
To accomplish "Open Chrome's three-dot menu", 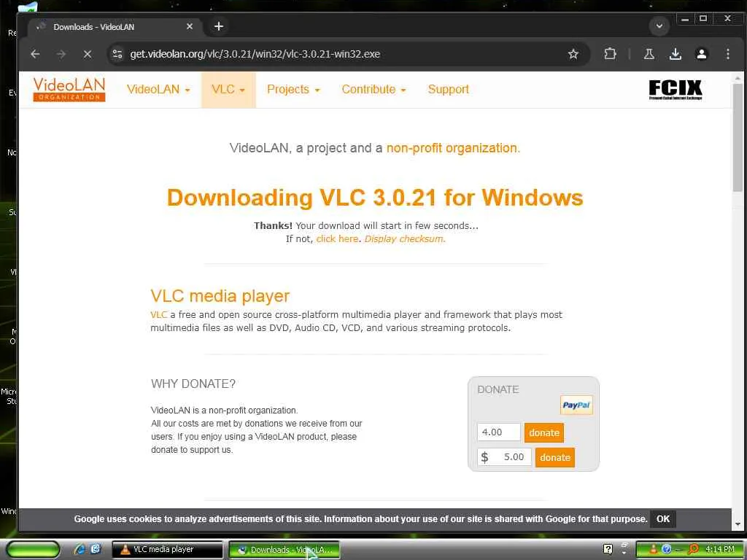I will (727, 54).
